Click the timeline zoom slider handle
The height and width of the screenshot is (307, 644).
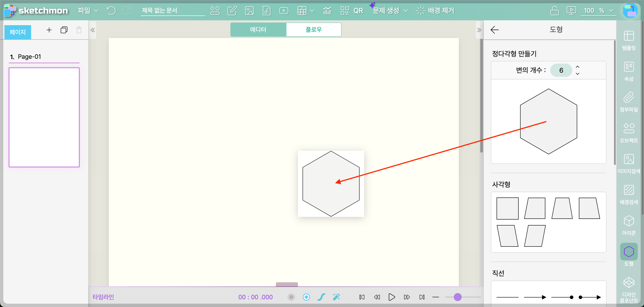[458, 297]
